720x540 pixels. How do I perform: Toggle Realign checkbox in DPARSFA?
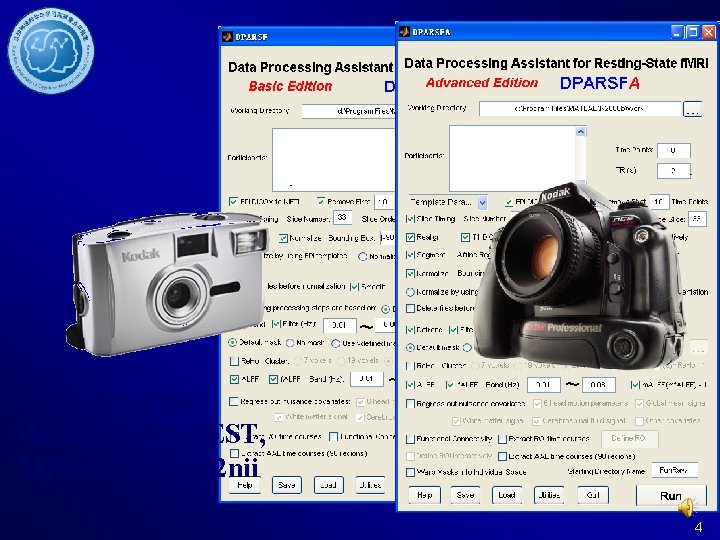[x=410, y=237]
